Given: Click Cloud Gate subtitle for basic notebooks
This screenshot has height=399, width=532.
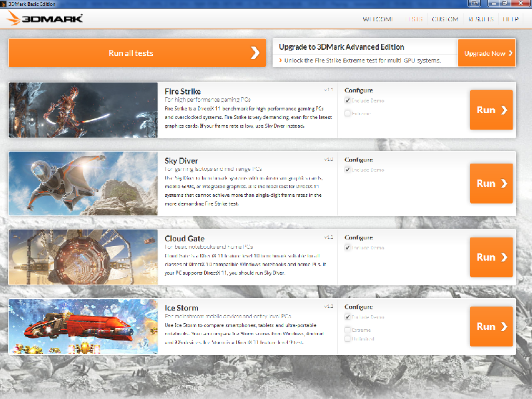Looking at the screenshot, I should point(209,247).
